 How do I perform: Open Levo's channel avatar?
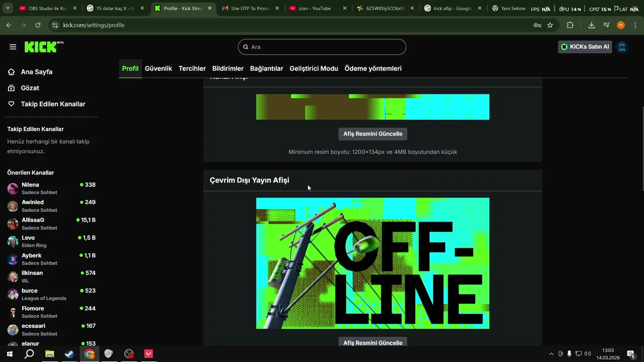point(13,241)
